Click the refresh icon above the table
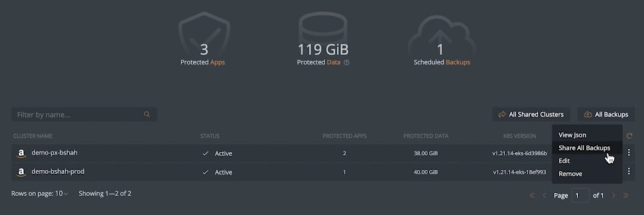This screenshot has height=215, width=644. click(629, 136)
